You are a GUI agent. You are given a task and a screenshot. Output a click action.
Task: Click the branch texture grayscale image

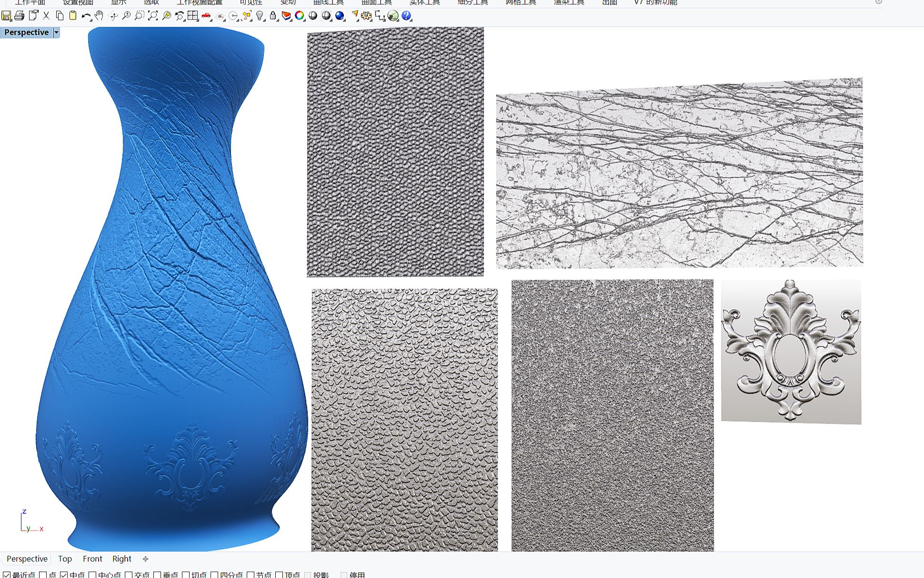(679, 172)
